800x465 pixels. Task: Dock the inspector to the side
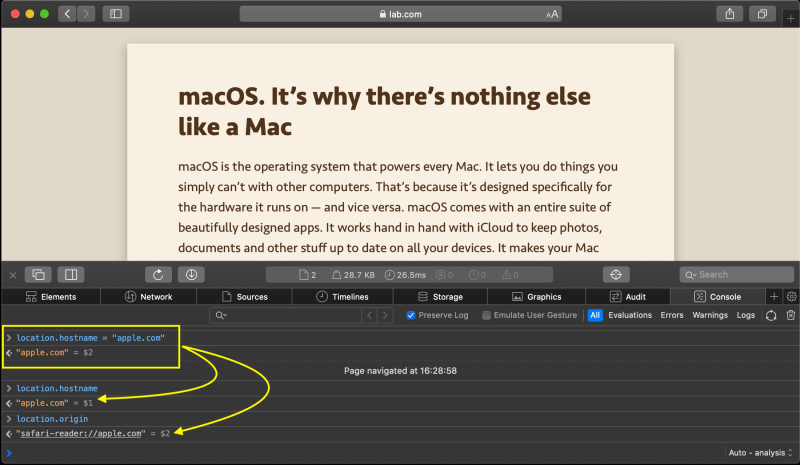[x=71, y=275]
